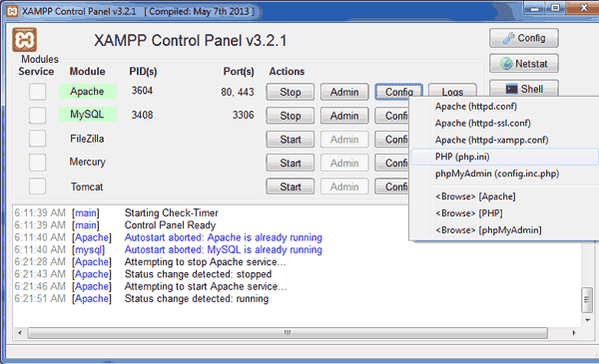Click log line 'Attempting to stop Apache service...'
The image size is (599, 364).
point(205,261)
